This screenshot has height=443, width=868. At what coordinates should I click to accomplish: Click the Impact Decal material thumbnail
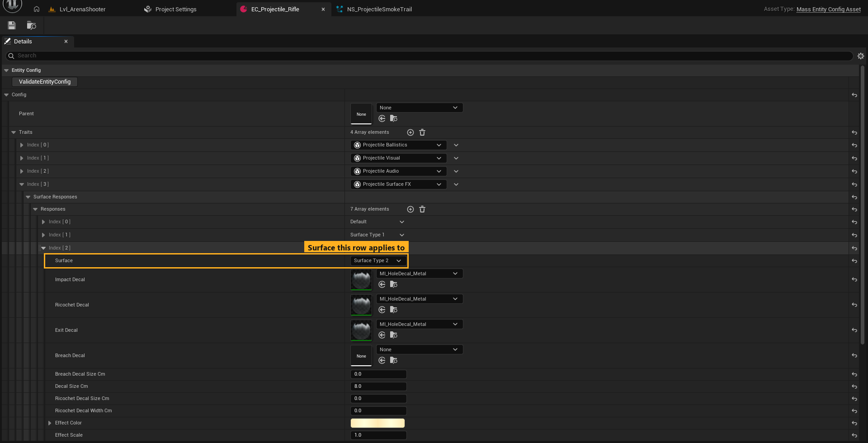click(361, 280)
